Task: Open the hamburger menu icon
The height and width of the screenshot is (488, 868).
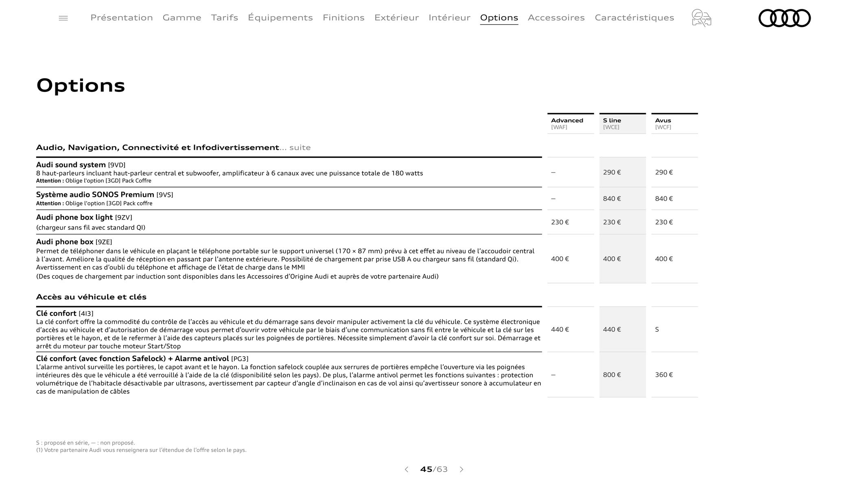Action: point(63,18)
